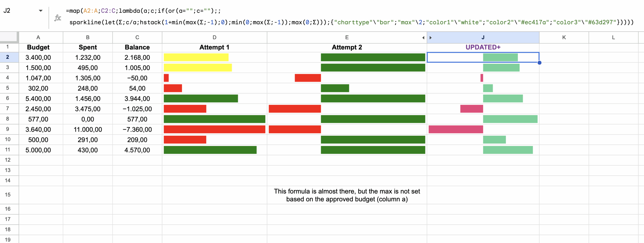Screen dimensions: 644x243
Task: Select row 9 header
Action: pyautogui.click(x=9, y=129)
